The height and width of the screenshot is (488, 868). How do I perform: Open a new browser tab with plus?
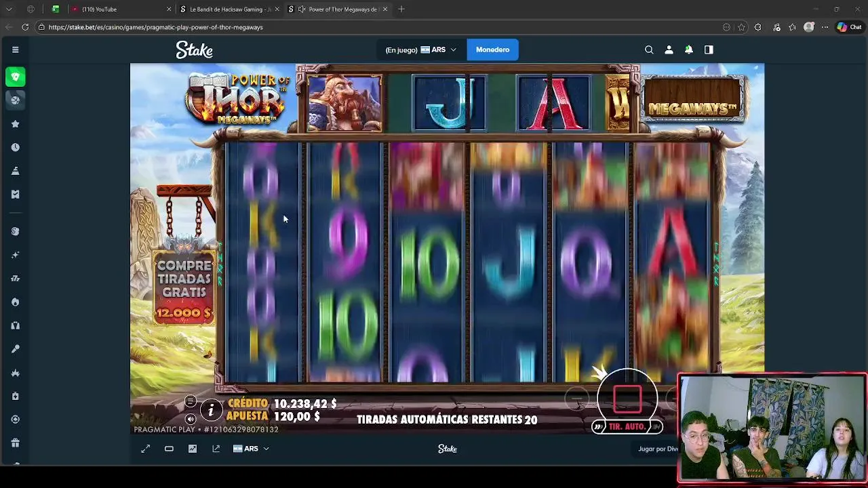point(401,9)
